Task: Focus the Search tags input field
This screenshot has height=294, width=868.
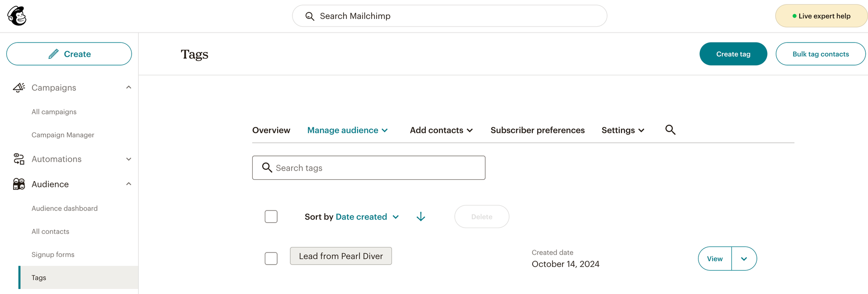Action: pos(375,168)
